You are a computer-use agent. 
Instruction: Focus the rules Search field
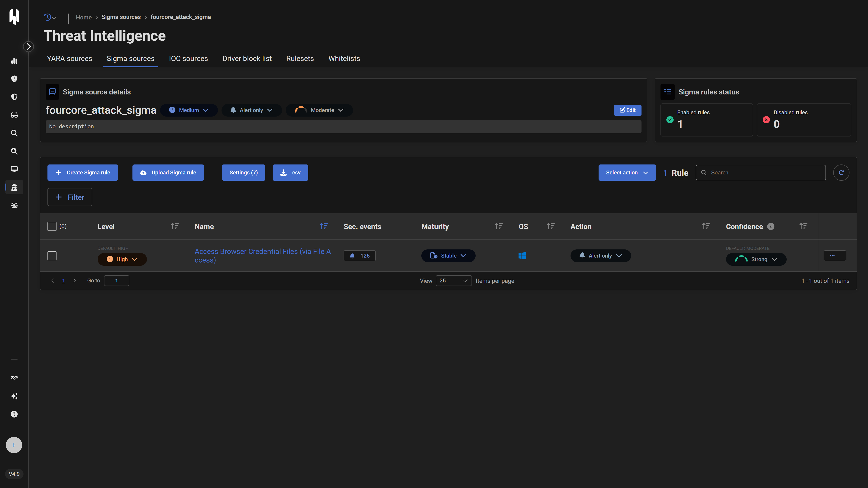760,172
